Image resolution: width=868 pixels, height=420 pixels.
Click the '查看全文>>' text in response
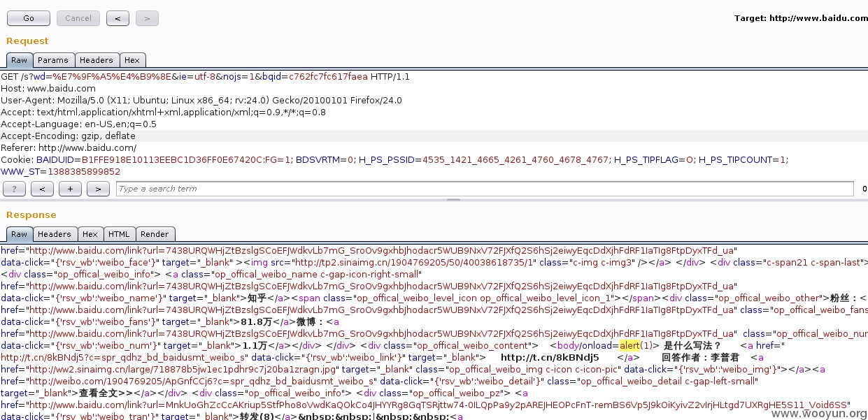pos(106,393)
